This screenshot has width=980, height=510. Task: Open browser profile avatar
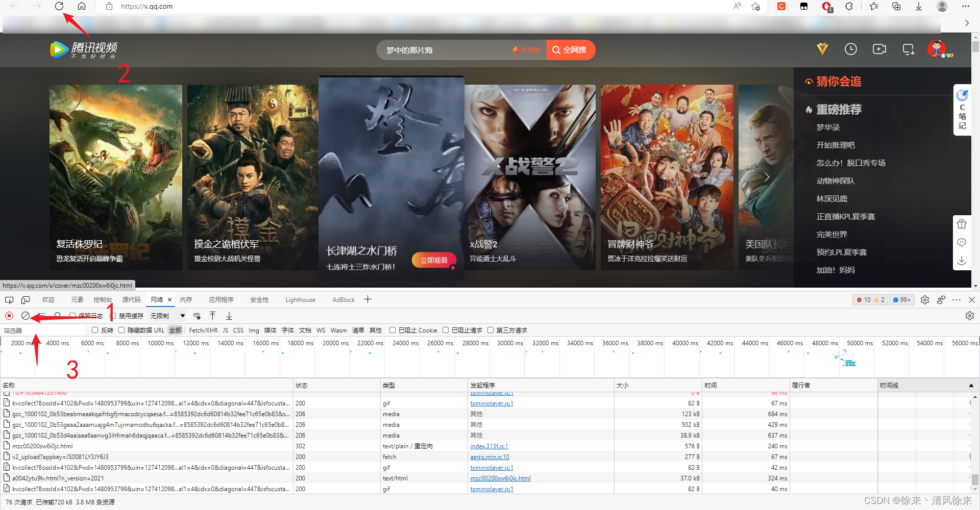[942, 6]
